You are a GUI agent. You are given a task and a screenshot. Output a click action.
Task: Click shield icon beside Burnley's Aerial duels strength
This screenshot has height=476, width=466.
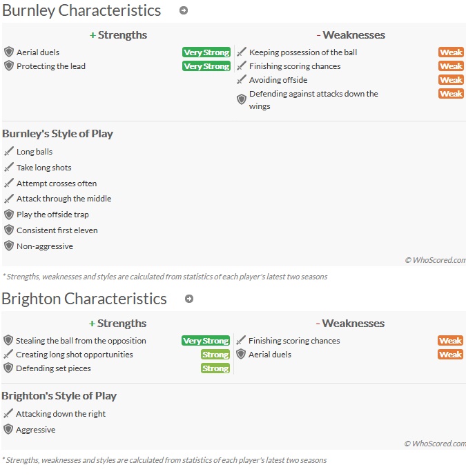(x=9, y=52)
